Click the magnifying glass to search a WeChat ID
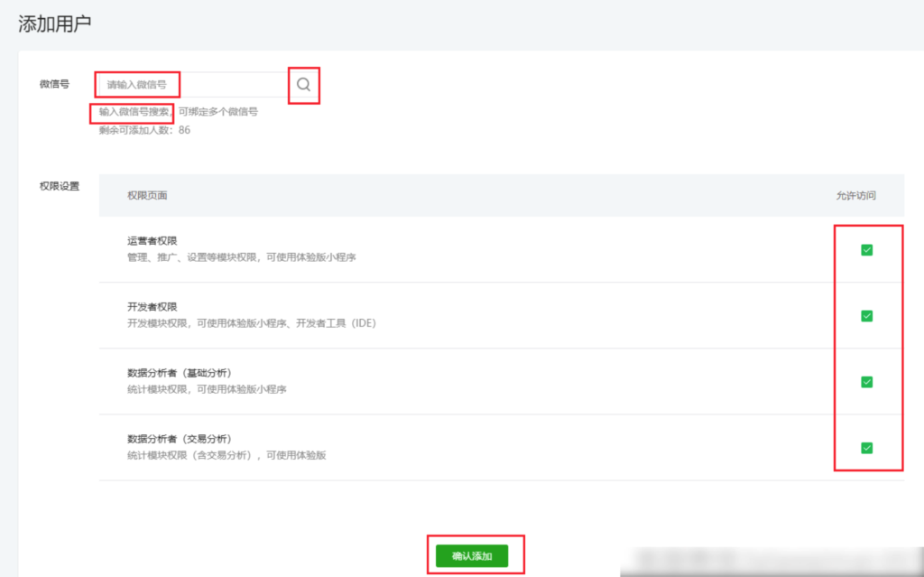The height and width of the screenshot is (577, 924). coord(303,84)
